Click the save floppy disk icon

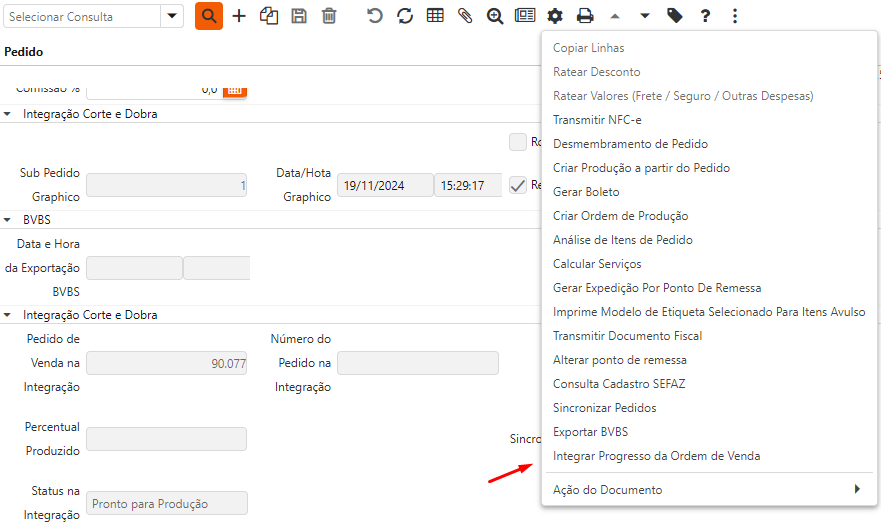pyautogui.click(x=298, y=16)
